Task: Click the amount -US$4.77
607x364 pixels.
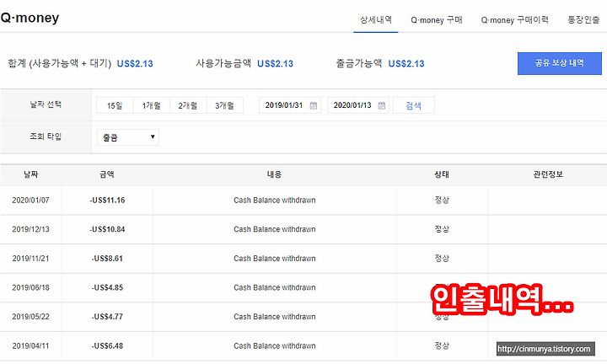Action: point(107,317)
